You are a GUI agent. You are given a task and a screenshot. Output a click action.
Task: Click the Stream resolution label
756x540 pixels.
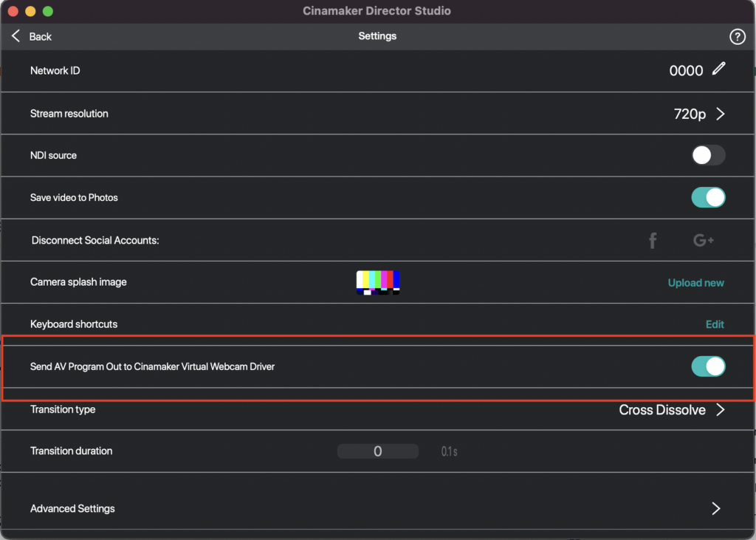tap(69, 114)
